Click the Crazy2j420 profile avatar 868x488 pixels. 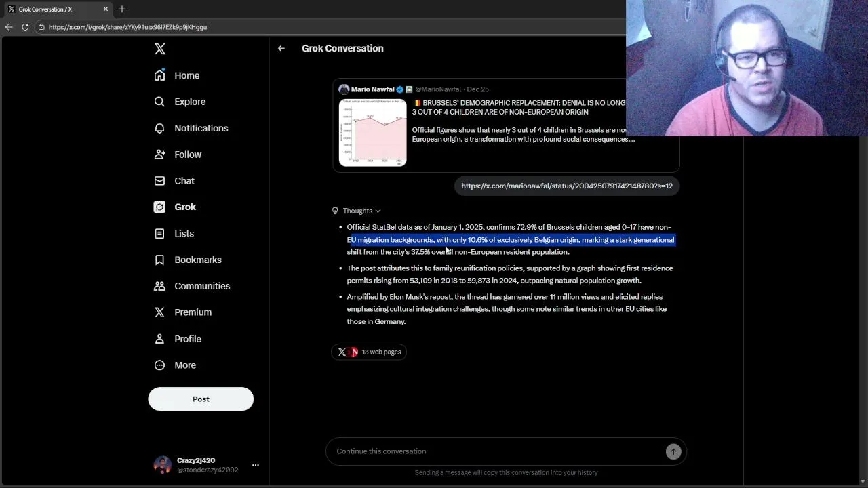(162, 465)
